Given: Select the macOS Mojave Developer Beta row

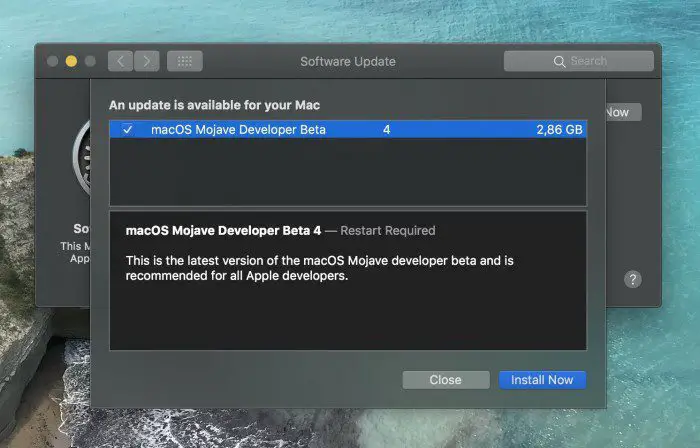Looking at the screenshot, I should pyautogui.click(x=348, y=129).
